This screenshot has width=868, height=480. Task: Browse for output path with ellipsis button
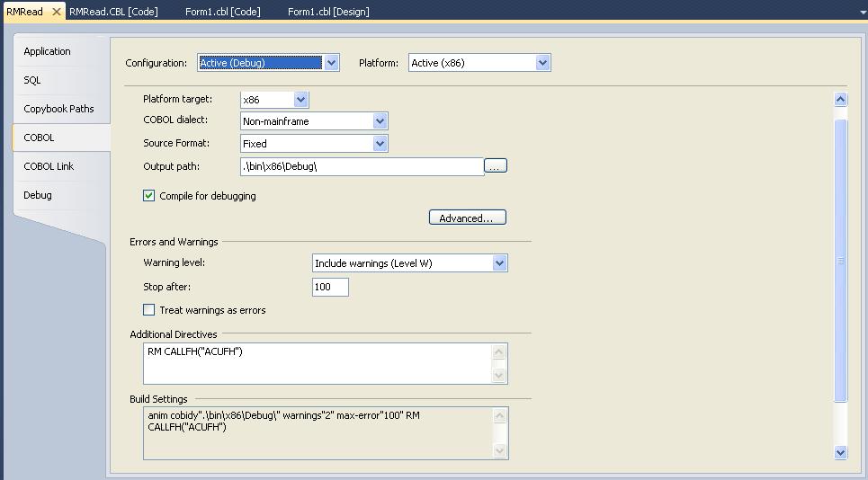point(496,166)
